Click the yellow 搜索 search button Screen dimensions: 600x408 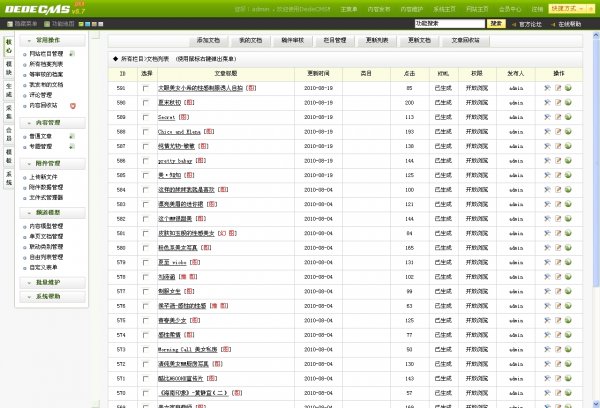(496, 24)
